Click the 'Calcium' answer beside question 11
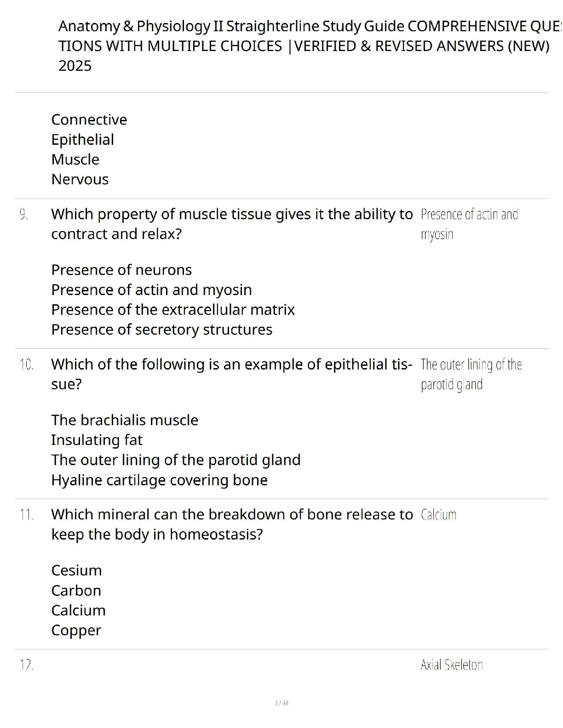Screen dimensions: 563x728 438,514
